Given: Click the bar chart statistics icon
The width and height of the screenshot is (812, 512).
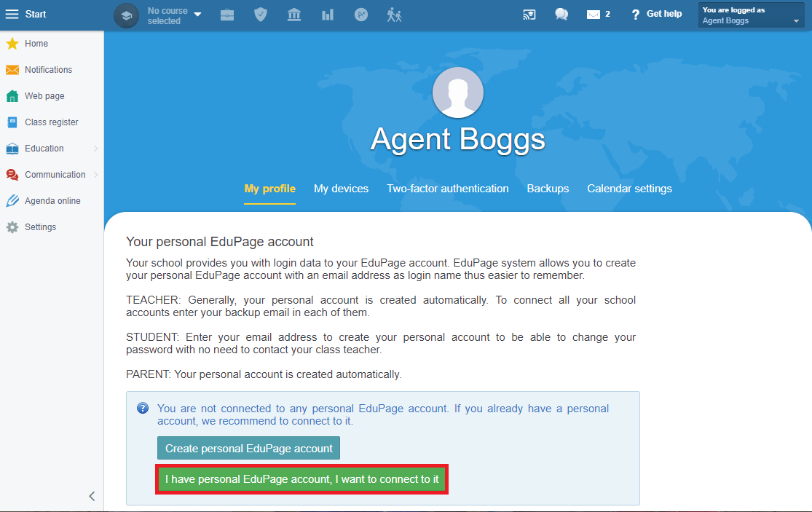Looking at the screenshot, I should click(x=327, y=15).
